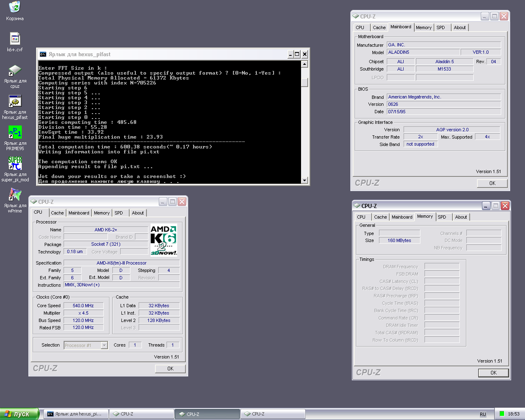Click the Total computation time line in console
Image resolution: width=525 pixels, height=420 pixels.
125,147
